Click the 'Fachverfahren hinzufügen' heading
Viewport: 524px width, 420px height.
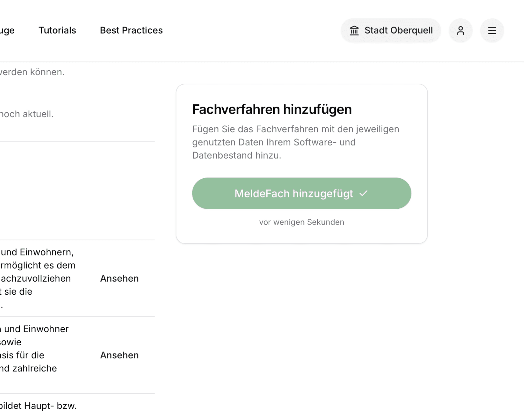point(272,109)
